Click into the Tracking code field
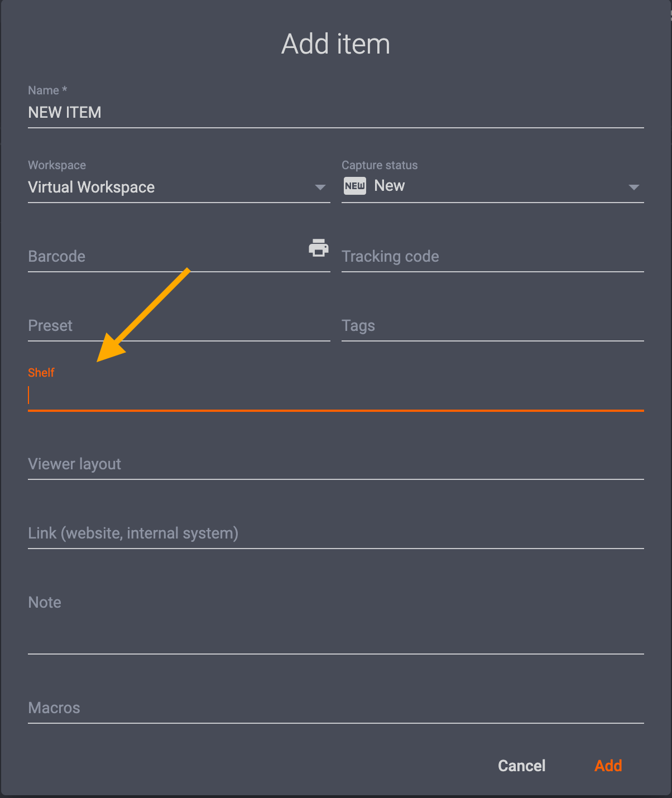Screen dimensions: 672x798 (x=492, y=257)
